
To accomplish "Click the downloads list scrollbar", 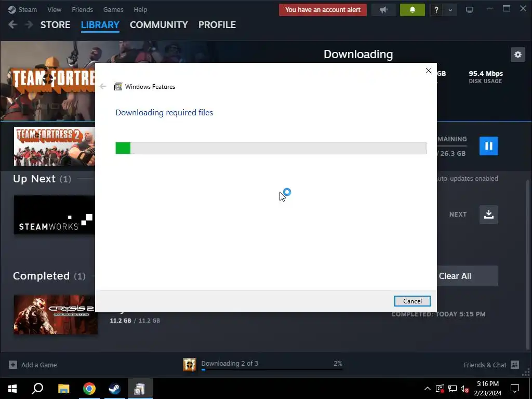I will coord(528,264).
